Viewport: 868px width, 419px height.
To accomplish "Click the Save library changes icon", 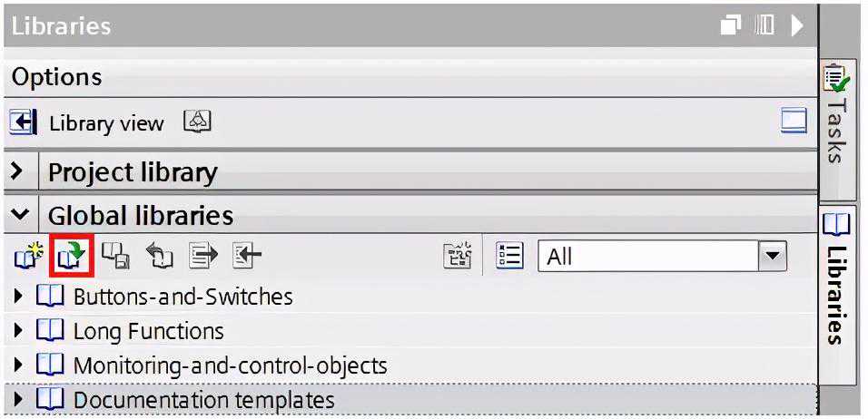I will [115, 258].
